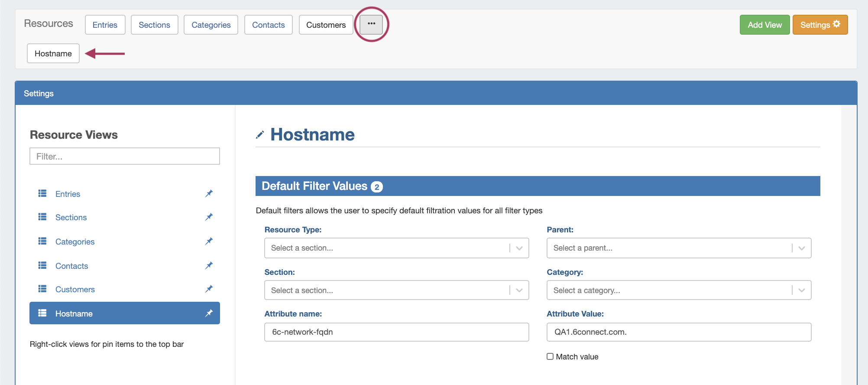Click the pencil edit icon beside Hostname title
The width and height of the screenshot is (868, 385).
coord(260,135)
